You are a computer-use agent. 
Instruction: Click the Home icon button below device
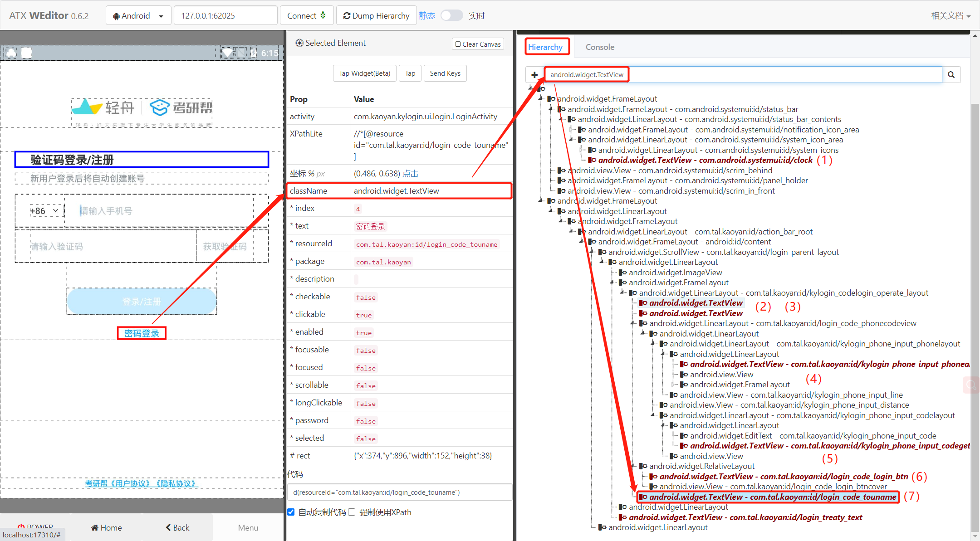pos(107,527)
